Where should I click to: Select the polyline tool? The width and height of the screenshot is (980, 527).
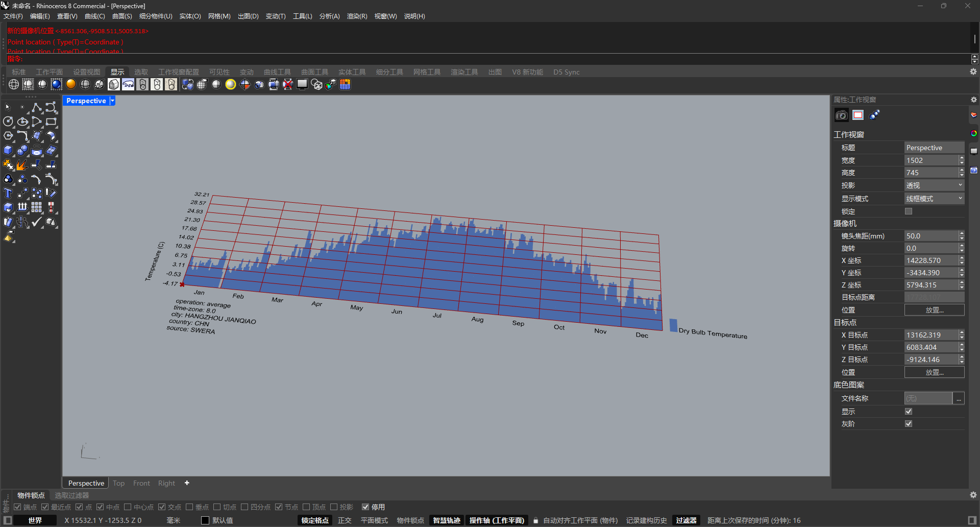[x=37, y=107]
